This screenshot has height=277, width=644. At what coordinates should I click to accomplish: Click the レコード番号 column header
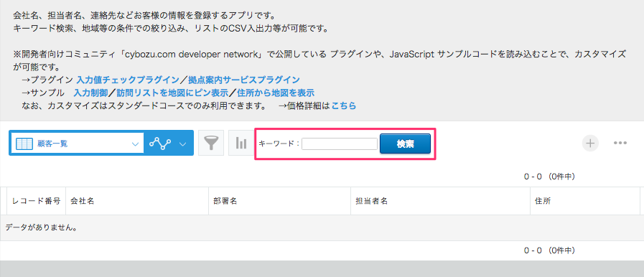click(x=37, y=201)
